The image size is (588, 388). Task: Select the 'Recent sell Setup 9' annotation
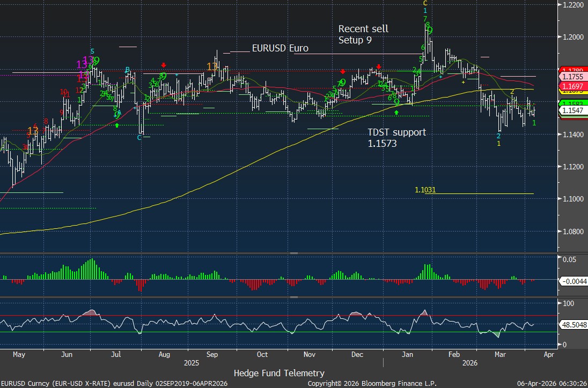click(x=363, y=34)
